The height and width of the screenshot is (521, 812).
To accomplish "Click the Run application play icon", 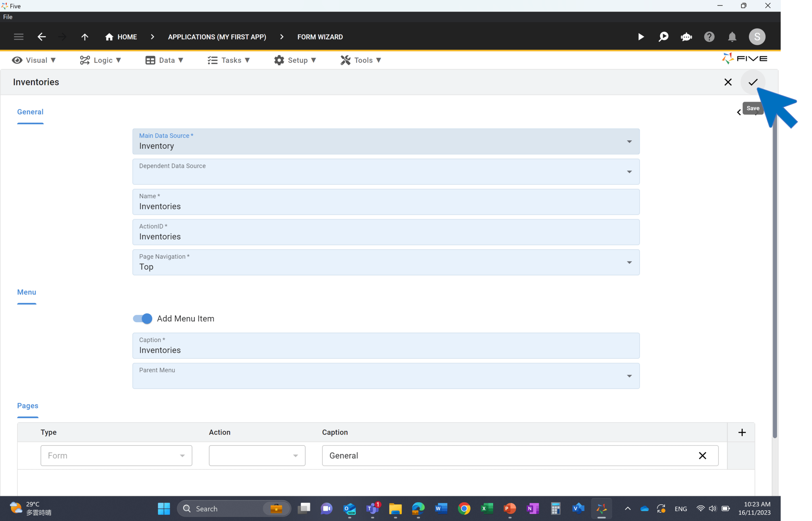I will (x=641, y=37).
